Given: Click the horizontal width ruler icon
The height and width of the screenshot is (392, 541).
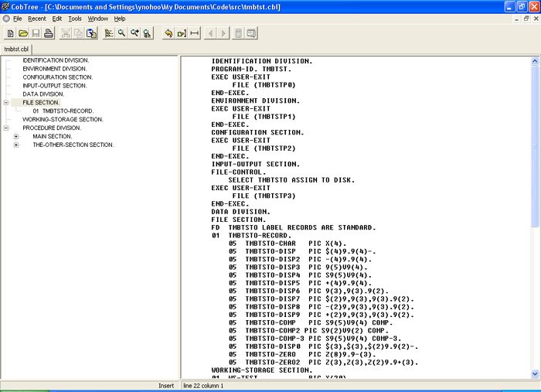Looking at the screenshot, I should 195,33.
